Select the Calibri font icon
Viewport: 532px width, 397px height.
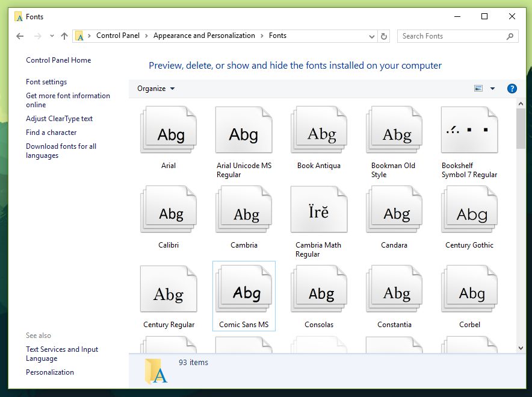click(x=169, y=209)
